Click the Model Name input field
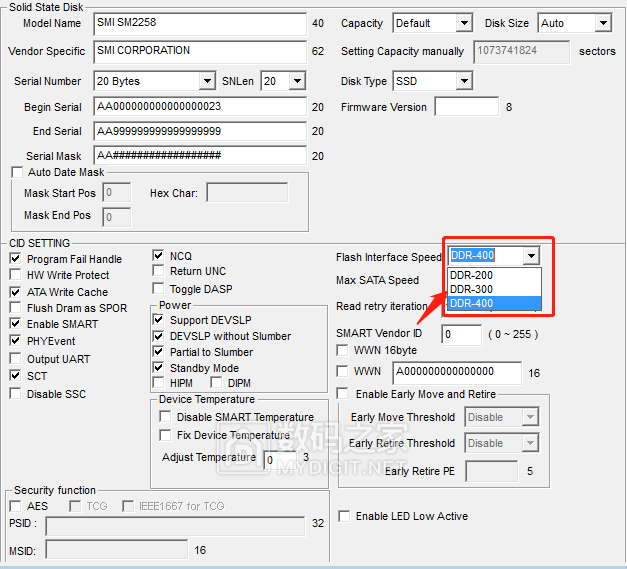 [200, 23]
